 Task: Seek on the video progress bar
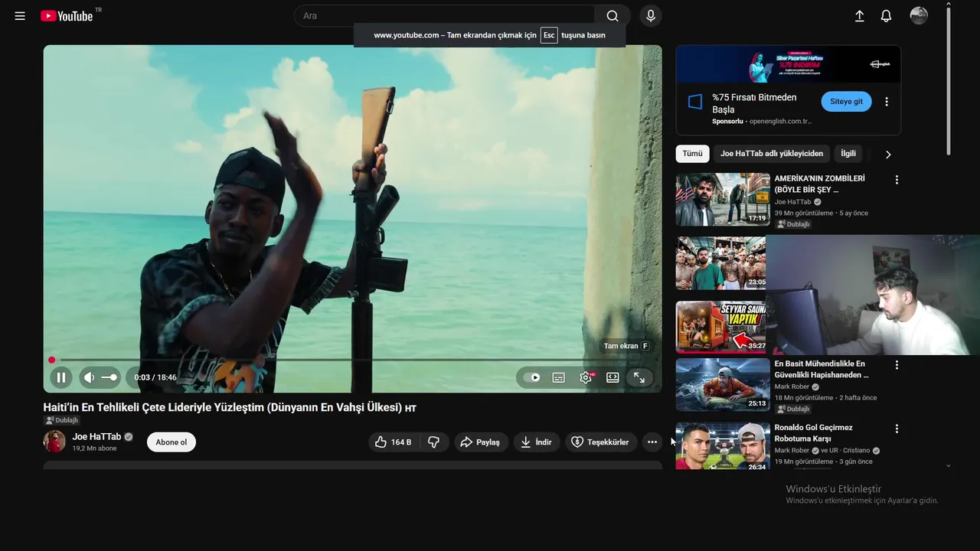[352, 360]
